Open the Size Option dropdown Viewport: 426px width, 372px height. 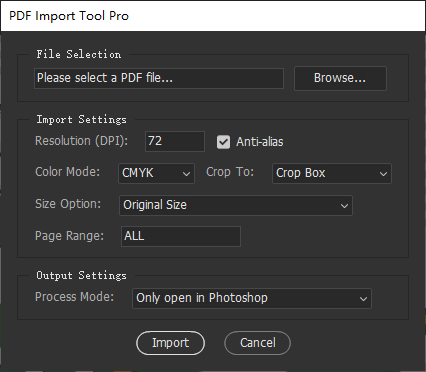coord(236,205)
